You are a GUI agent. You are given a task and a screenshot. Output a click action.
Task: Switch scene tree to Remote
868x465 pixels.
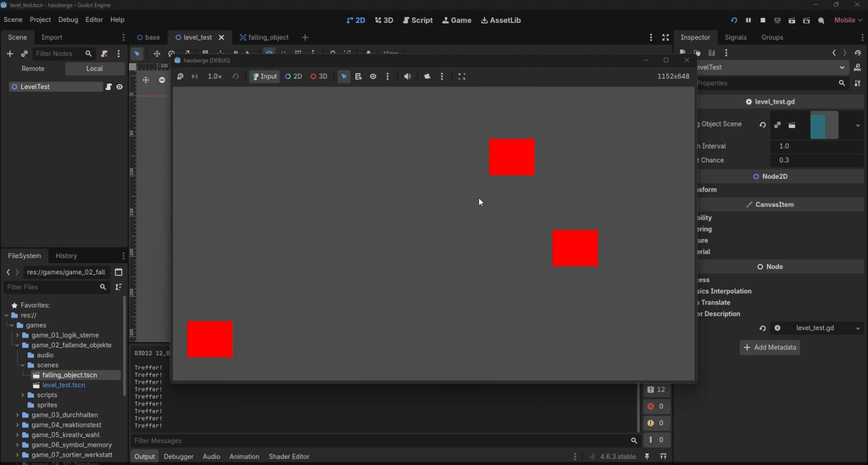(x=33, y=69)
